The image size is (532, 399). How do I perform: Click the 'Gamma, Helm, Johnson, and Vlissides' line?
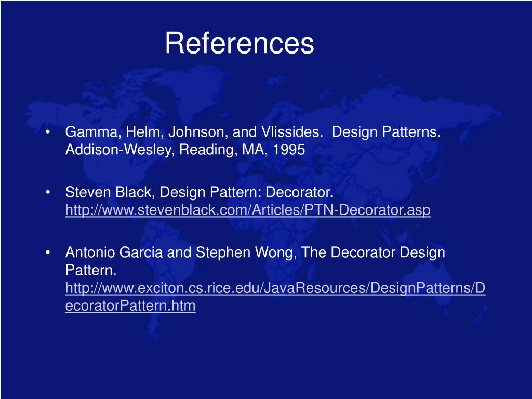pyautogui.click(x=253, y=132)
